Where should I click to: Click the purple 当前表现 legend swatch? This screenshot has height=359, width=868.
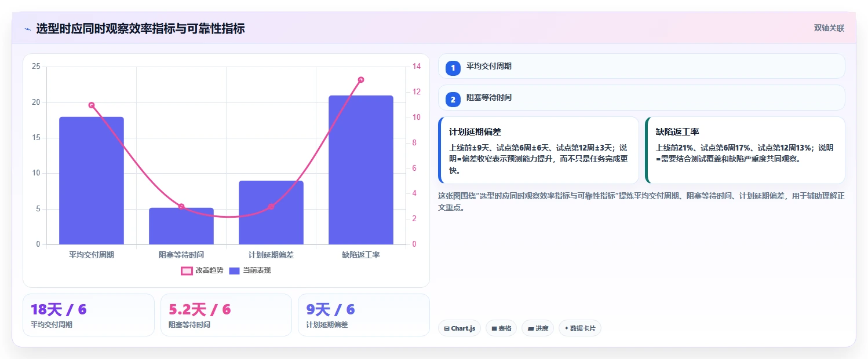coord(234,270)
